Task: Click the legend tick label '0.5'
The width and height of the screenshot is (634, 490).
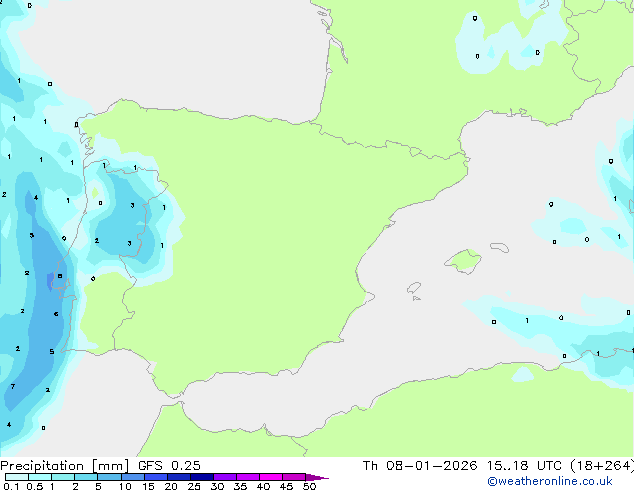Action: [34, 486]
